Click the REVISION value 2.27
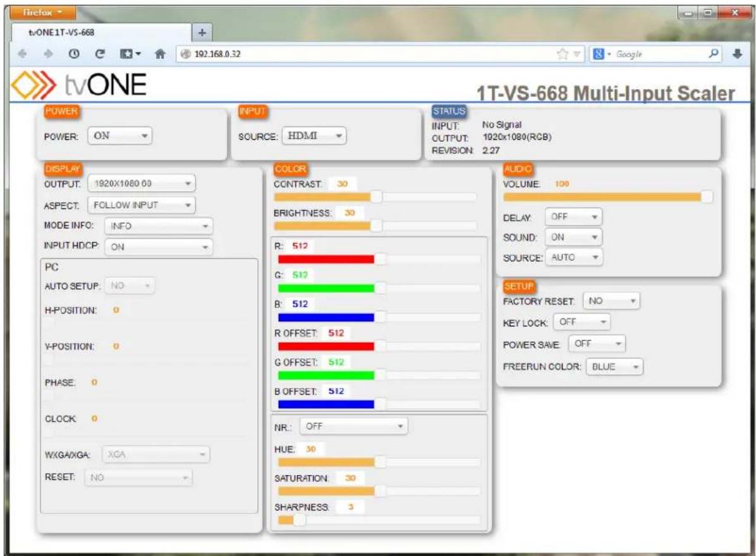 (x=491, y=150)
